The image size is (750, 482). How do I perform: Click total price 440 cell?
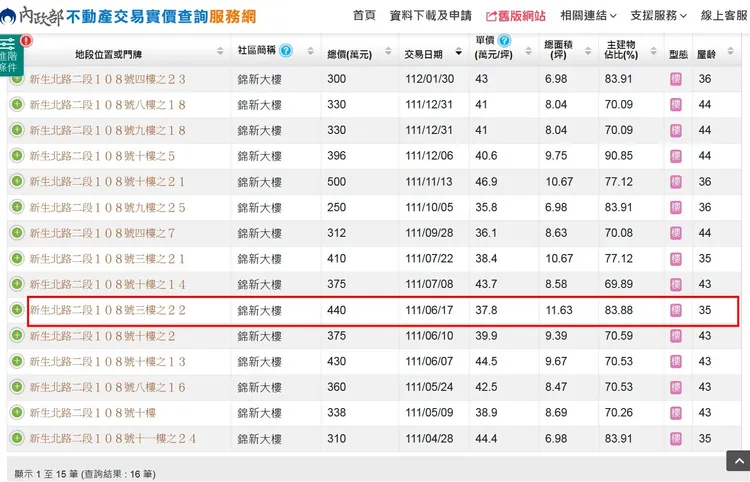point(337,310)
